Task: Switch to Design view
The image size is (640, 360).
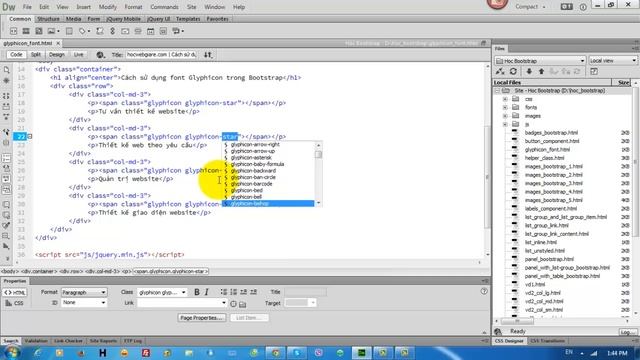Action: [57, 55]
